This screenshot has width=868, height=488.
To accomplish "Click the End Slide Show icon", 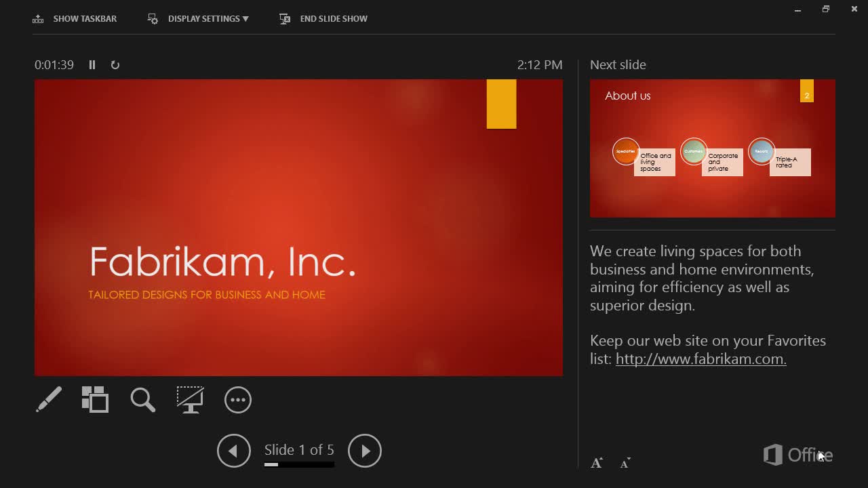I will click(x=285, y=19).
